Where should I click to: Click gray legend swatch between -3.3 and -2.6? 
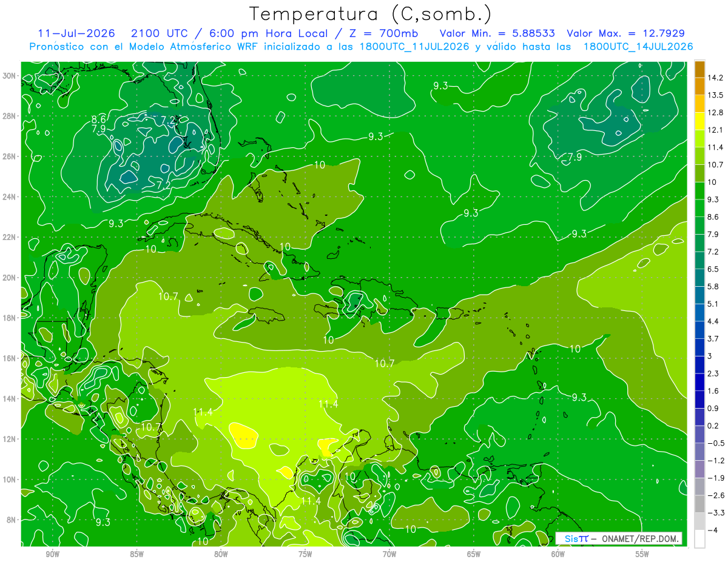point(699,504)
